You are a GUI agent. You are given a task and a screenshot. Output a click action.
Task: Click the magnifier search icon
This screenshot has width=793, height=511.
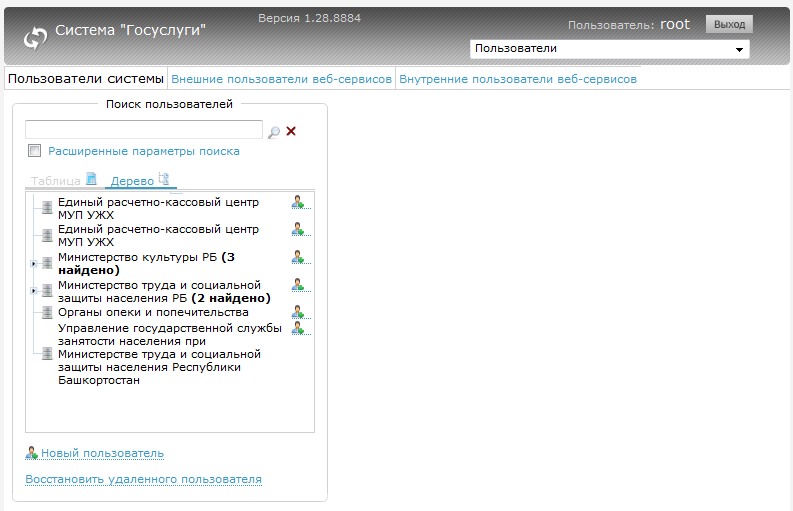(274, 132)
